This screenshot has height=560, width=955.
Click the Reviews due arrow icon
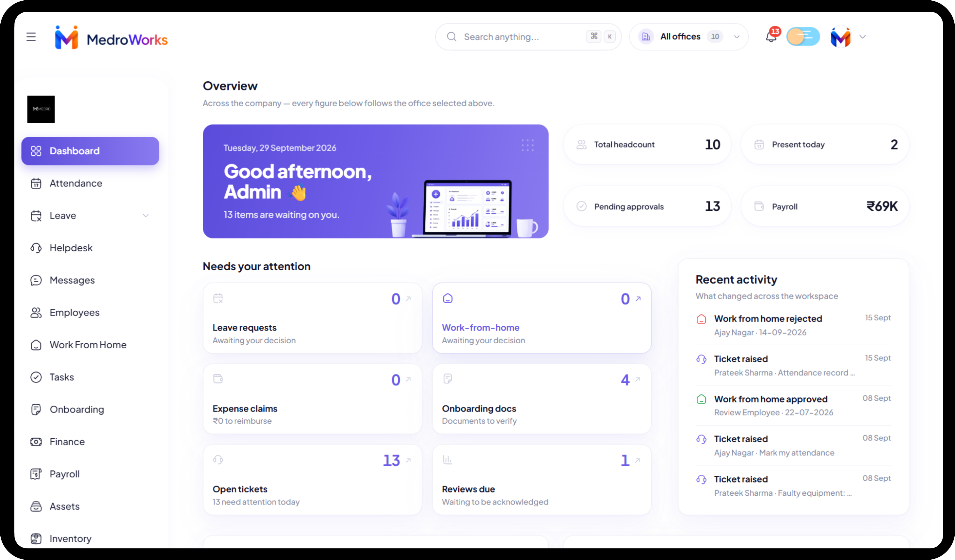point(638,460)
